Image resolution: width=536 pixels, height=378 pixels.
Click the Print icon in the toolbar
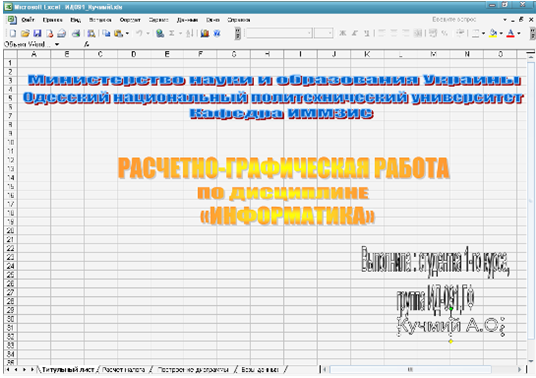point(76,33)
